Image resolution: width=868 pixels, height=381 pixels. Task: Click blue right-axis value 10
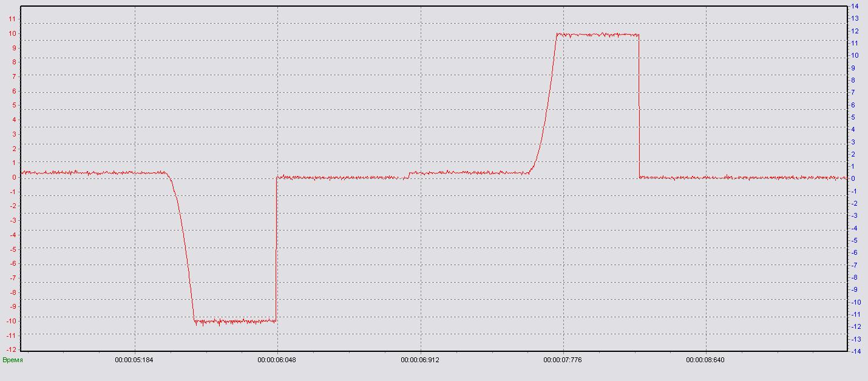coord(855,55)
